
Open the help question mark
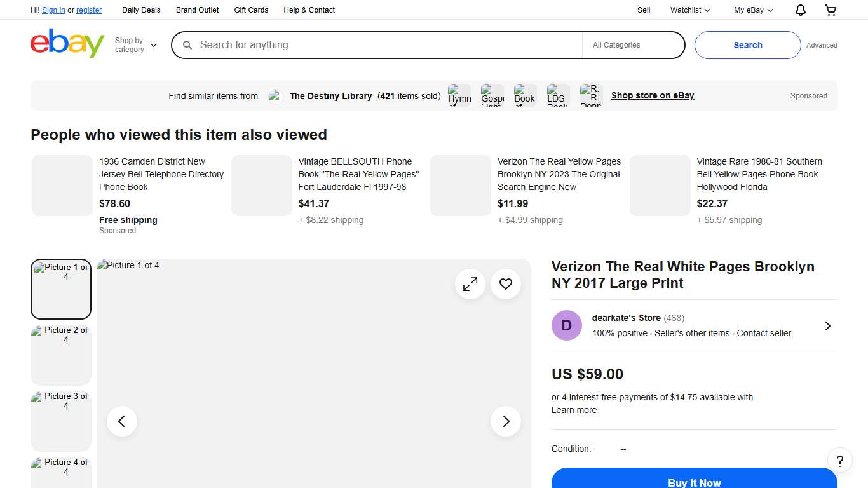(839, 460)
